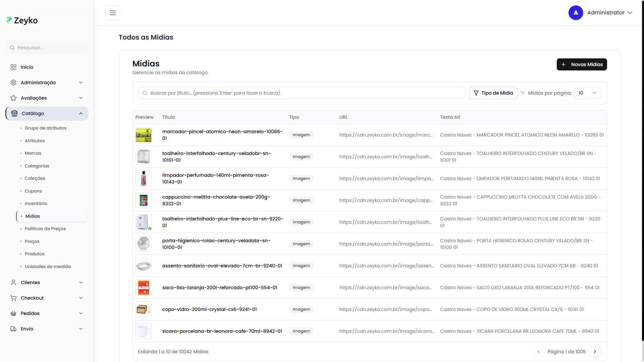
Task: Open the saco-lixo-laranja image URL link
Action: click(x=385, y=288)
